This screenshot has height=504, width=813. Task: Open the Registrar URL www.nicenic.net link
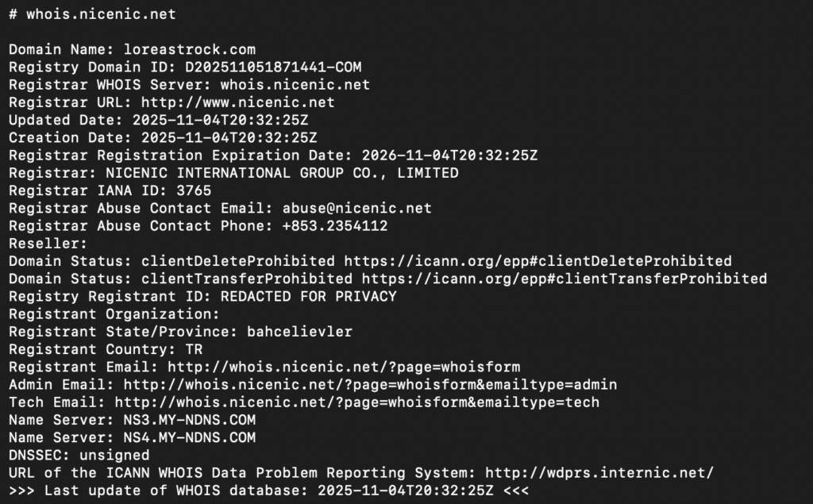tap(237, 102)
